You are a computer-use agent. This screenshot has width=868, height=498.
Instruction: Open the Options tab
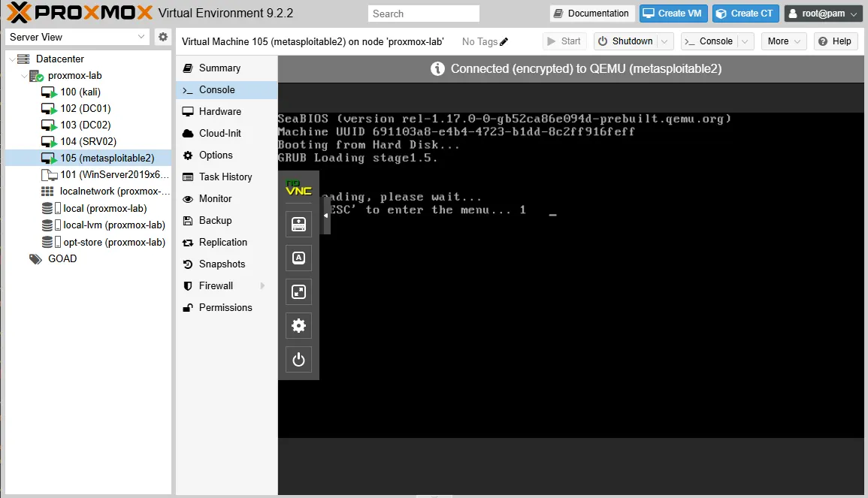(x=227, y=155)
